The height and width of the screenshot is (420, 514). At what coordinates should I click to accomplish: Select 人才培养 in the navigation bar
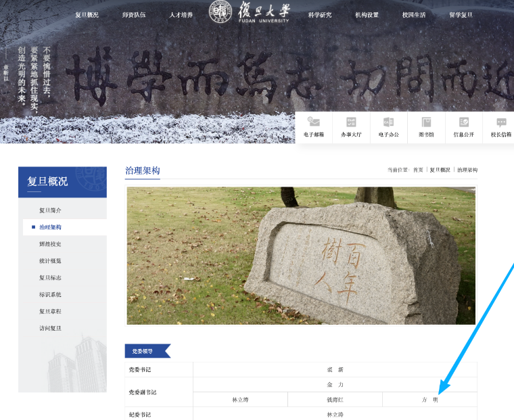tap(181, 15)
